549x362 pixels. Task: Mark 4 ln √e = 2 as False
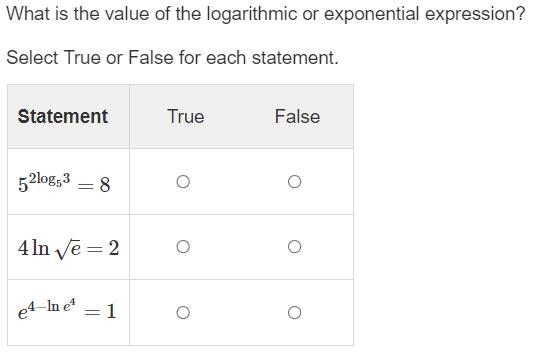[x=294, y=247]
